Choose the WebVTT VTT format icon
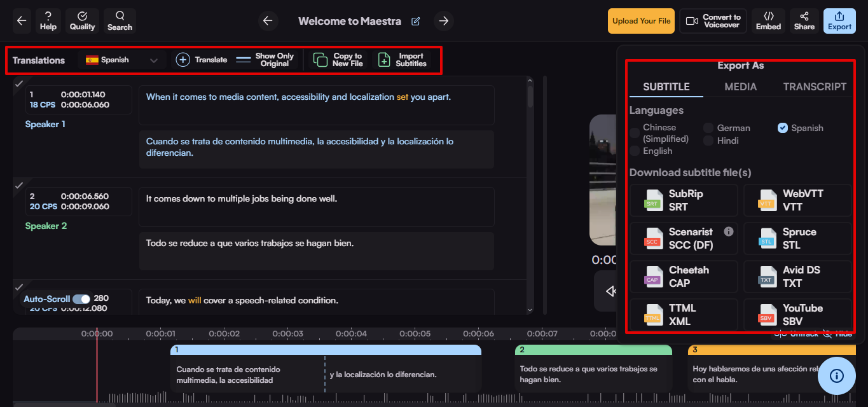The width and height of the screenshot is (868, 407). (x=766, y=200)
